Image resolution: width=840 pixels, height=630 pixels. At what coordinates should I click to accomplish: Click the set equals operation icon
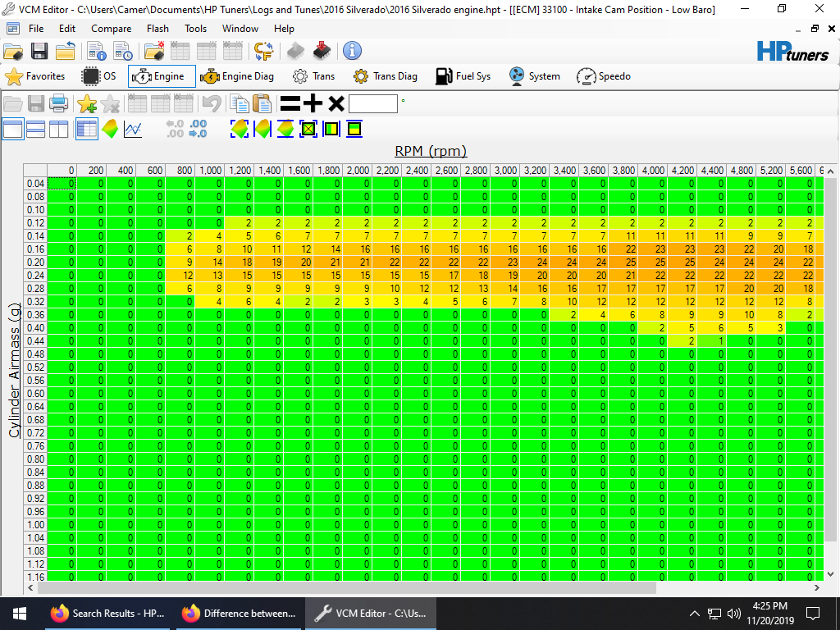coord(290,103)
